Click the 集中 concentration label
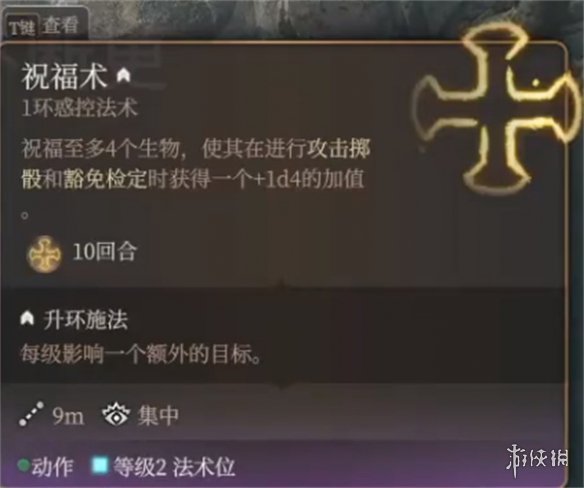Screen dimensions: 584x488 pos(158,415)
